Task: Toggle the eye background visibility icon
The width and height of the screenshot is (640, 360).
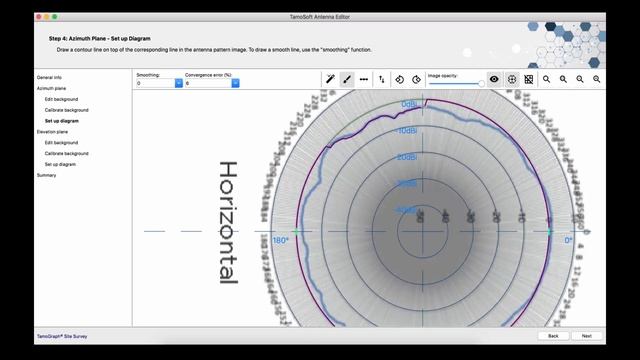Action: click(x=494, y=79)
